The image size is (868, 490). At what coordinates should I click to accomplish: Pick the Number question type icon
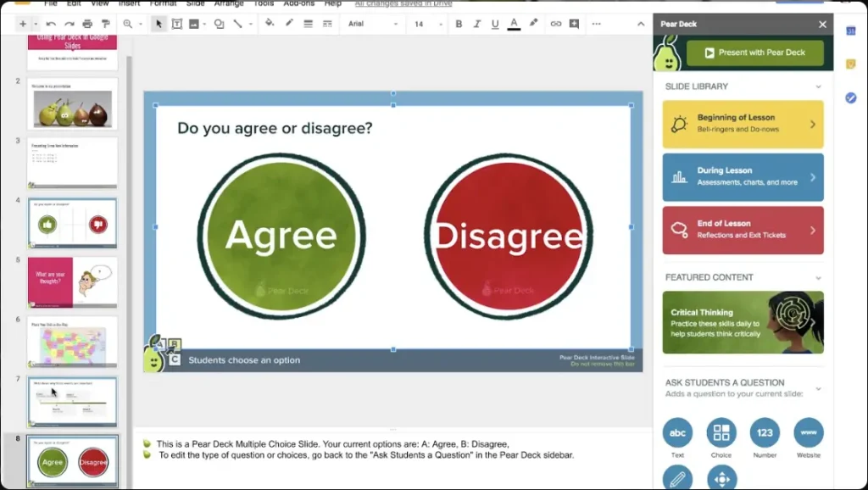(765, 432)
